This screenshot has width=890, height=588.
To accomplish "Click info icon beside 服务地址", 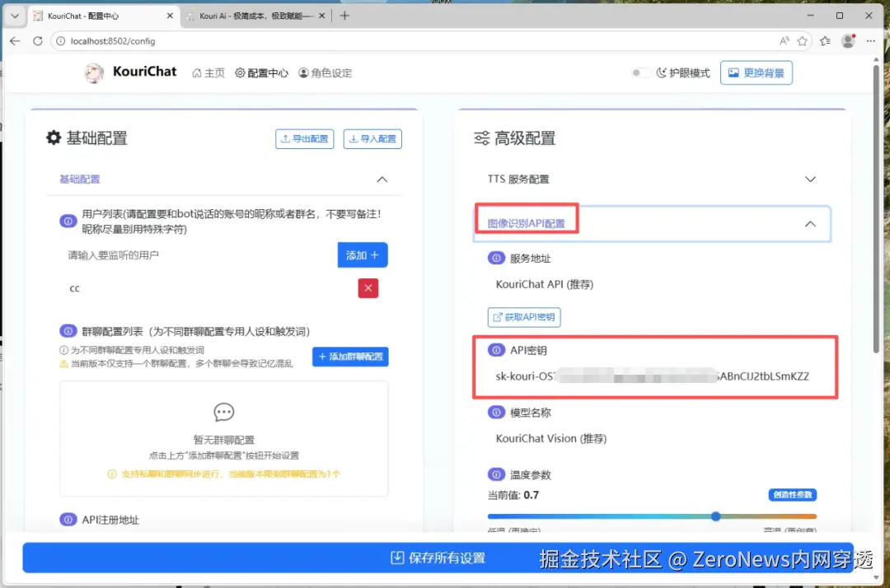I will 496,258.
